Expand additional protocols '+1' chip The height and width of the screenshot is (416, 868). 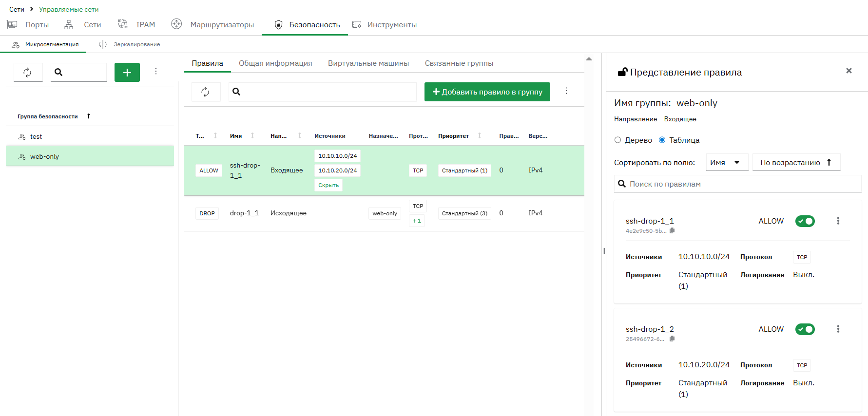click(x=417, y=221)
